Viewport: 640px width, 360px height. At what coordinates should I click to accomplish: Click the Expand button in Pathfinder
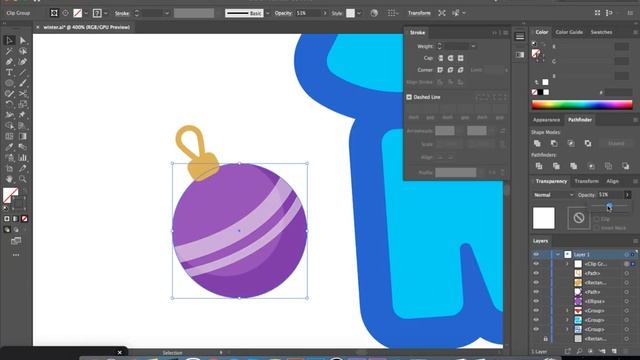click(616, 143)
